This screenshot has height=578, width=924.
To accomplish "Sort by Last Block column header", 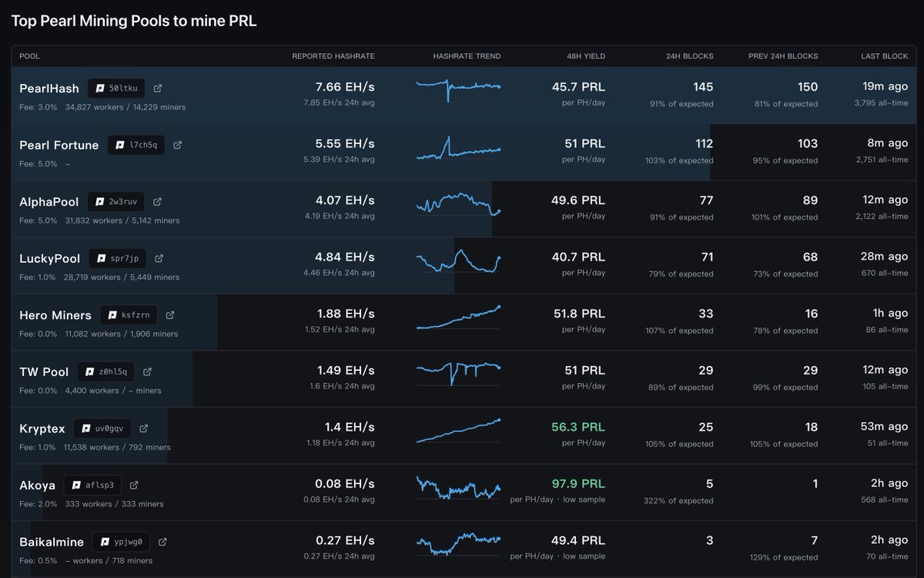I will (885, 56).
